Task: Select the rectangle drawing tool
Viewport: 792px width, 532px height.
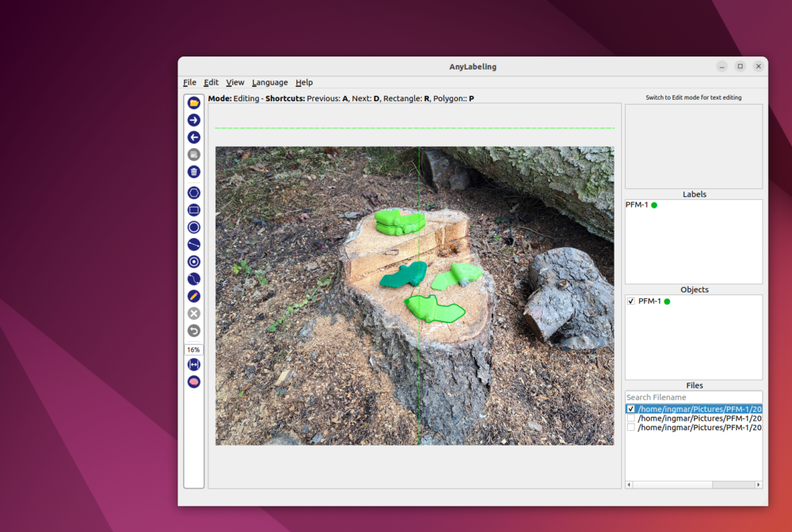Action: pyautogui.click(x=194, y=210)
